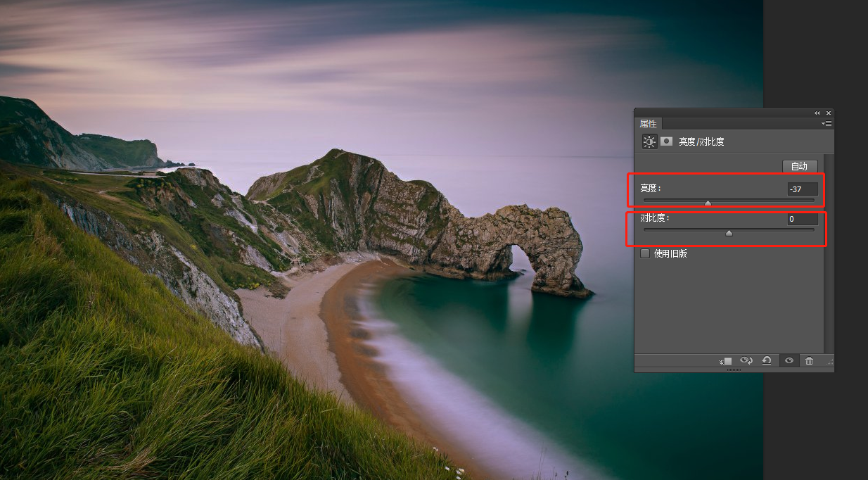The image size is (868, 480).
Task: Click the 对比度 slider handle
Action: tap(729, 233)
